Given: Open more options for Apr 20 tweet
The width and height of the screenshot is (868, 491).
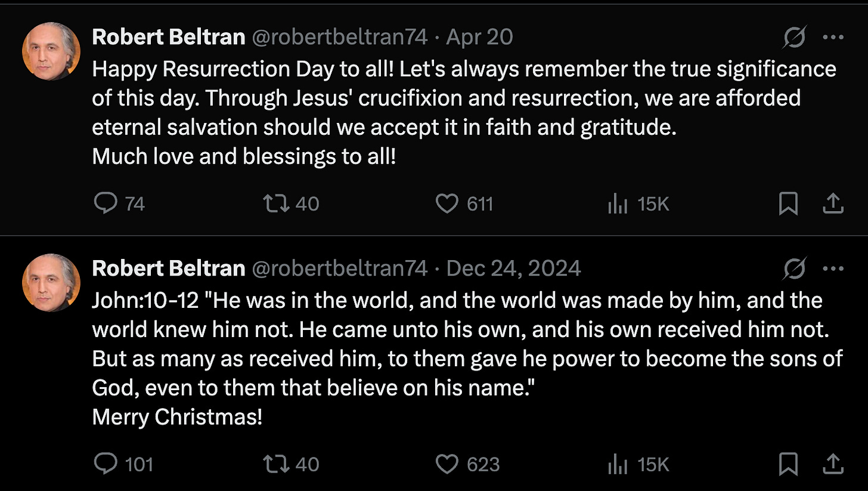Looking at the screenshot, I should tap(832, 37).
